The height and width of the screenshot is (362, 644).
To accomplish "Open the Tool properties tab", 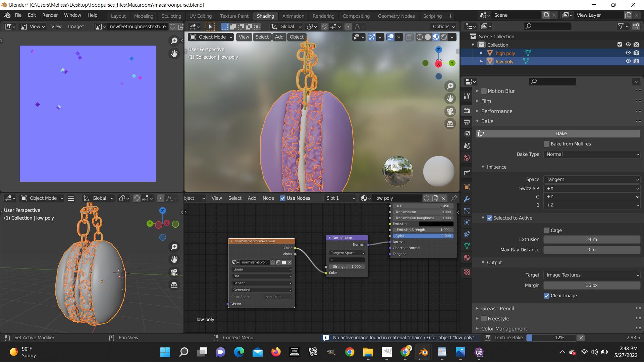I will coord(467,96).
